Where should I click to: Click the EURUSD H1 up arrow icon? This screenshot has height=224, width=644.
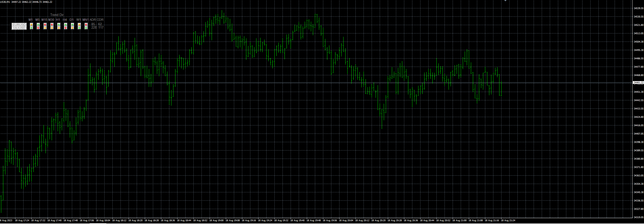pos(59,25)
